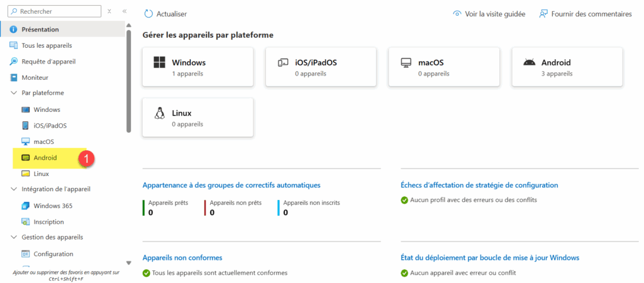
Task: Click the magnifier icon in Rechercher box
Action: click(x=15, y=11)
